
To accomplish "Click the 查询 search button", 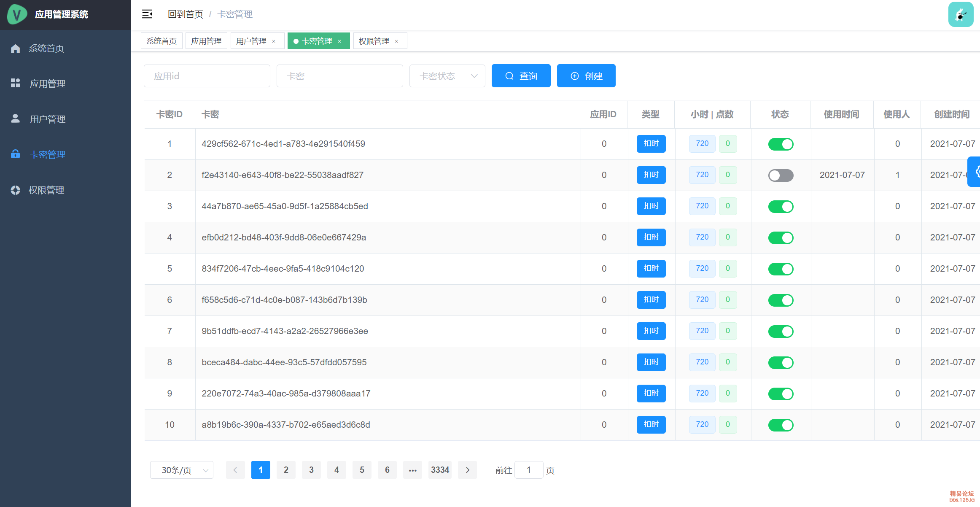I will click(x=521, y=76).
